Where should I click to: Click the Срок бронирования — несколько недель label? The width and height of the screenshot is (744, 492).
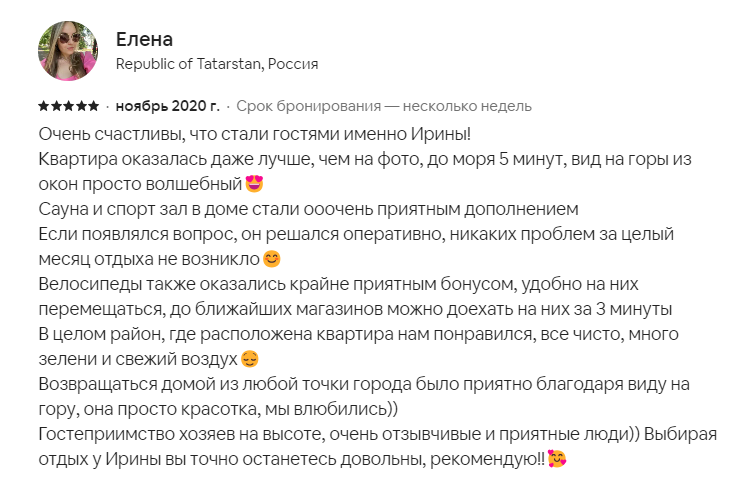[x=384, y=106]
